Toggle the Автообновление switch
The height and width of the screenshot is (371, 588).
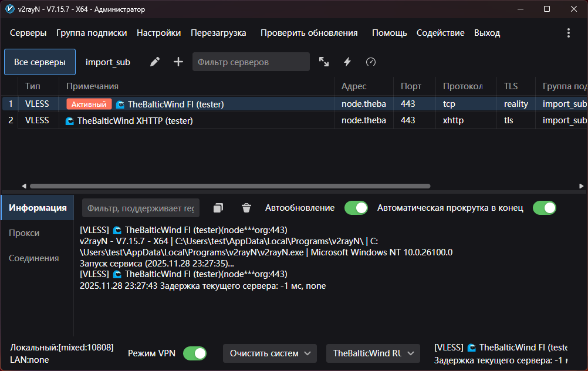tap(356, 208)
